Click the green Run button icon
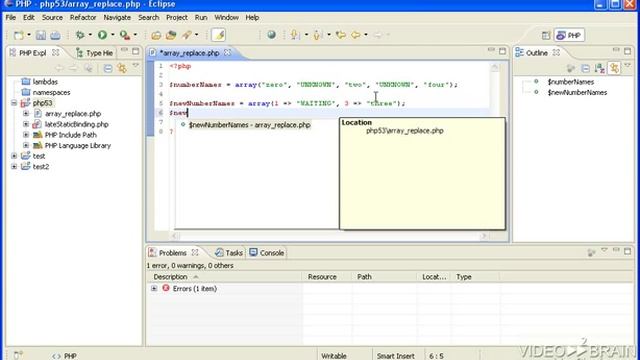Image resolution: width=640 pixels, height=360 pixels. pyautogui.click(x=102, y=35)
